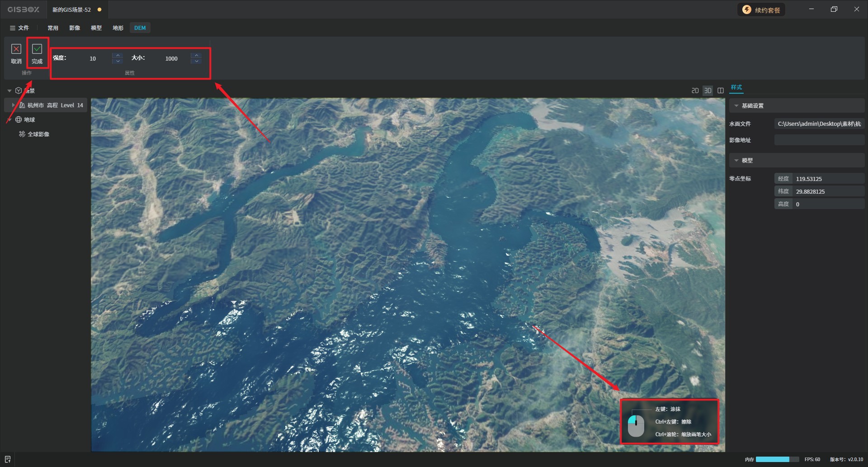Screen dimensions: 868x467
Task: Click the 场景 scene cube icon
Action: pyautogui.click(x=19, y=91)
